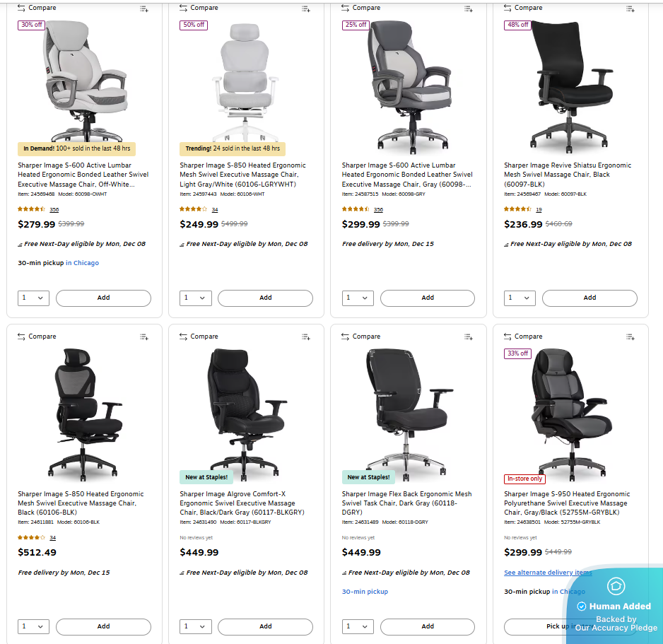Open quantity dropdown for Gray S-600 chair
This screenshot has height=644, width=663.
tap(358, 298)
